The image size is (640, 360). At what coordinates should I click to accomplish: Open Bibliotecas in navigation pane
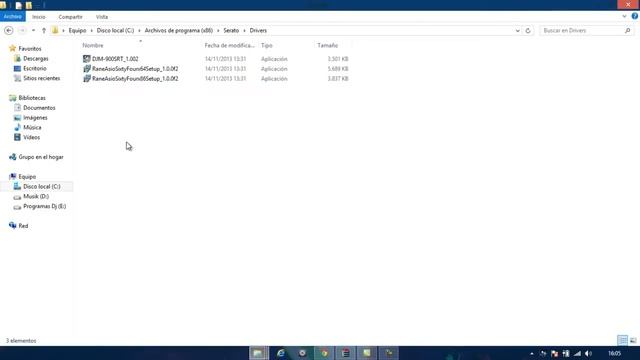point(32,98)
